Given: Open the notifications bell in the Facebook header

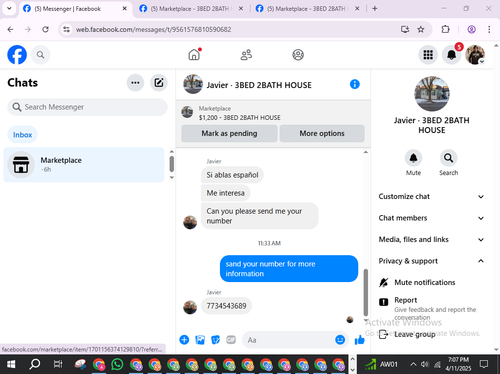Looking at the screenshot, I should click(x=452, y=55).
